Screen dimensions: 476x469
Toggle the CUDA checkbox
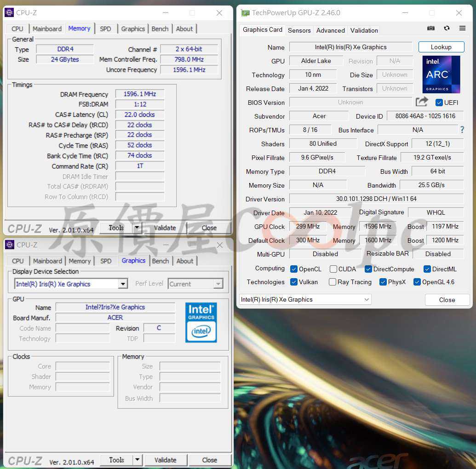[333, 269]
